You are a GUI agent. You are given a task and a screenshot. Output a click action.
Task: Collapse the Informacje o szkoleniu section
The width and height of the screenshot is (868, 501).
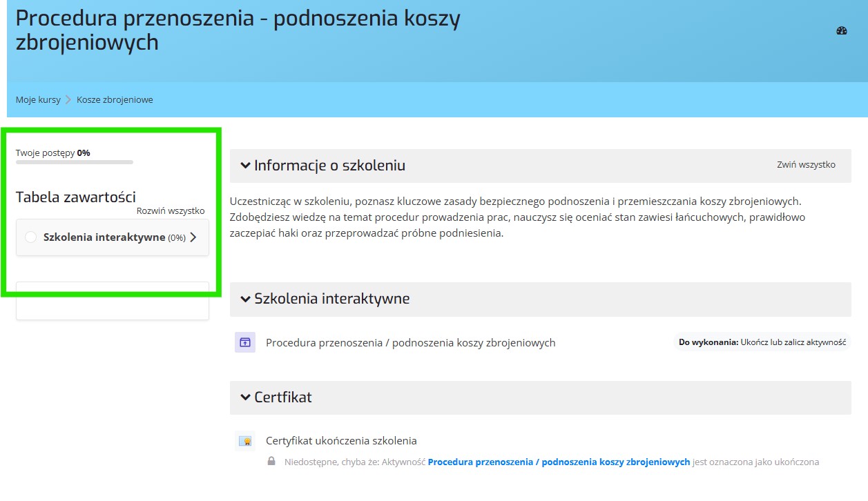pos(245,166)
